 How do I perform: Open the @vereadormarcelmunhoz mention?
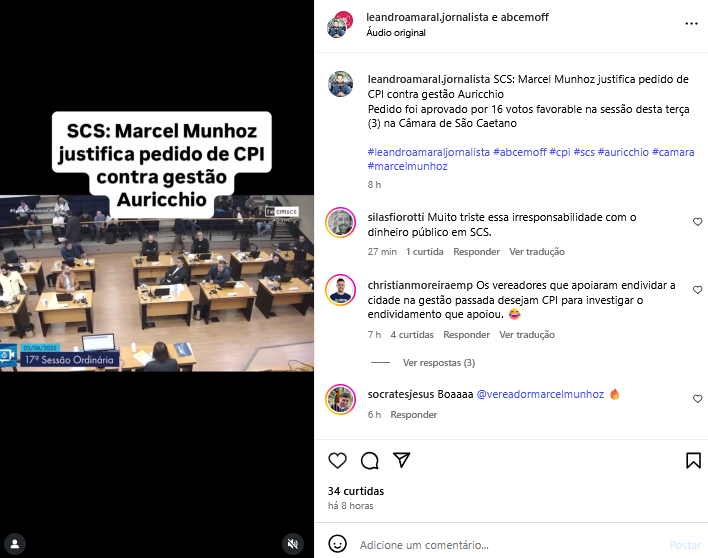pyautogui.click(x=540, y=394)
